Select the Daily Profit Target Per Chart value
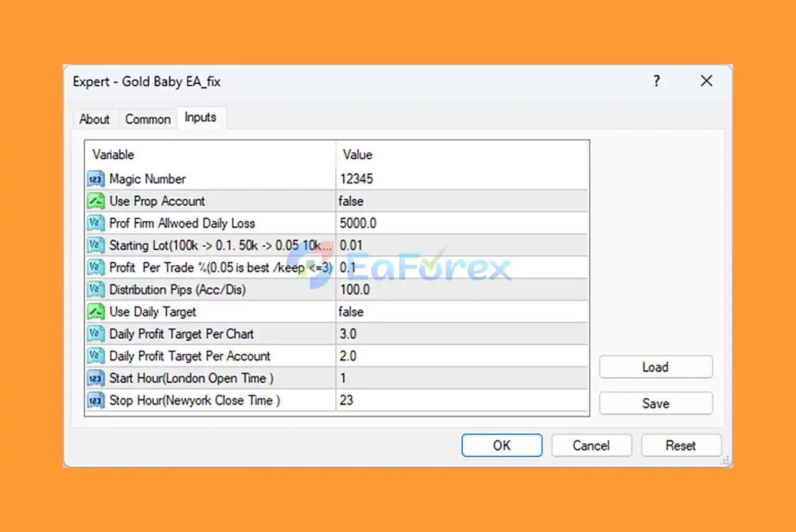The image size is (796, 532). pos(461,334)
